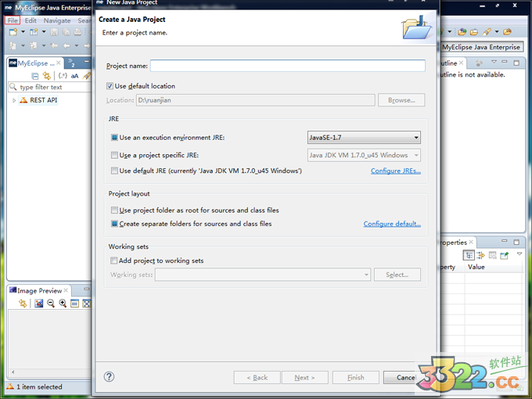
Task: Click the Next > button
Action: (304, 377)
